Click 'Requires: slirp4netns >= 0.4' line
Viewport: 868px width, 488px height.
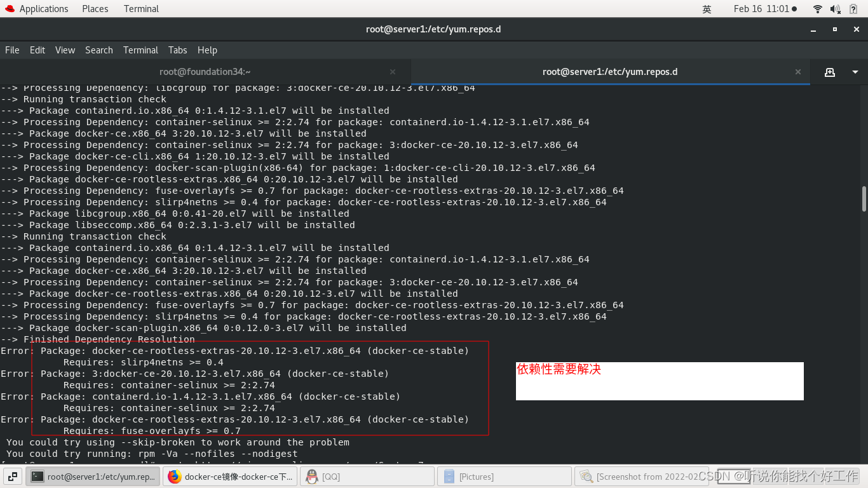coord(144,362)
